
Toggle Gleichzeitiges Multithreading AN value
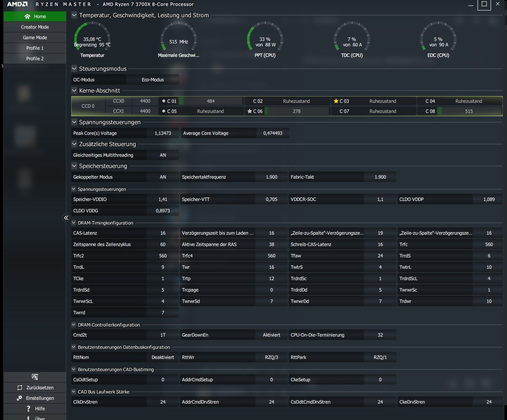(163, 155)
